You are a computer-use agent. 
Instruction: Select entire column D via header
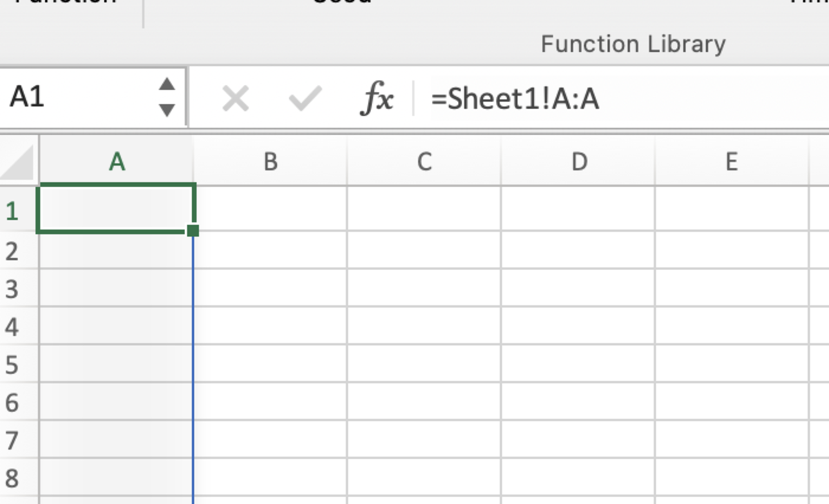point(578,162)
